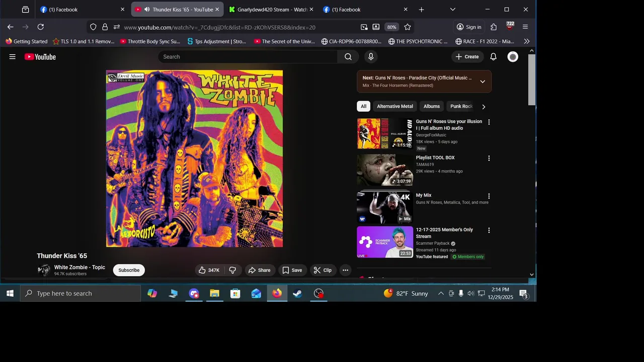The height and width of the screenshot is (362, 644).
Task: Open Guns N' Roses Use Your Illusion thumbnail
Action: (x=385, y=134)
